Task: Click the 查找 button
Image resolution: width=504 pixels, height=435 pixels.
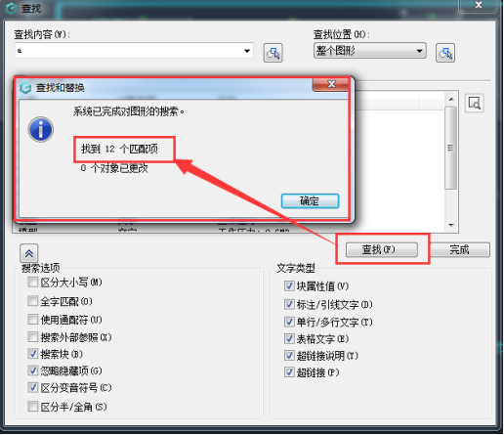Action: (x=382, y=249)
